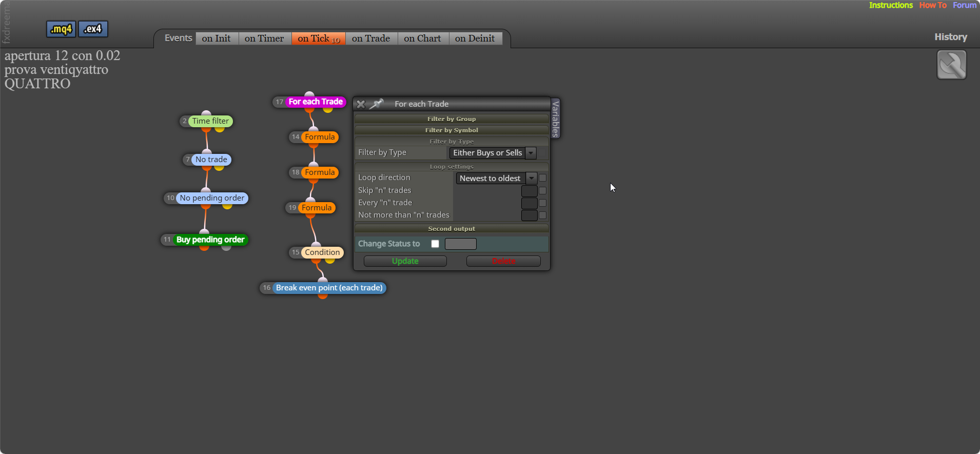Viewport: 980px width, 454px height.
Task: Open the How To link
Action: click(933, 5)
